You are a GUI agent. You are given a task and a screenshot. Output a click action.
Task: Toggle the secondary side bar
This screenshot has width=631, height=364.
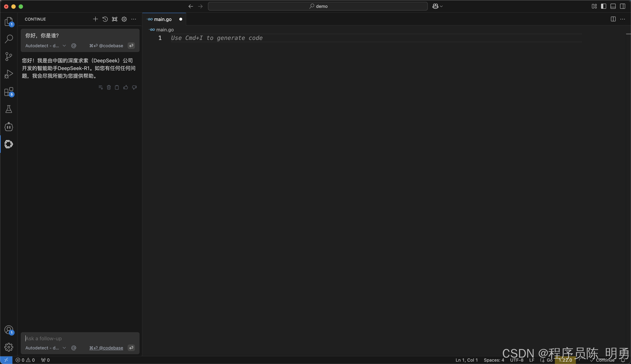[x=622, y=6]
